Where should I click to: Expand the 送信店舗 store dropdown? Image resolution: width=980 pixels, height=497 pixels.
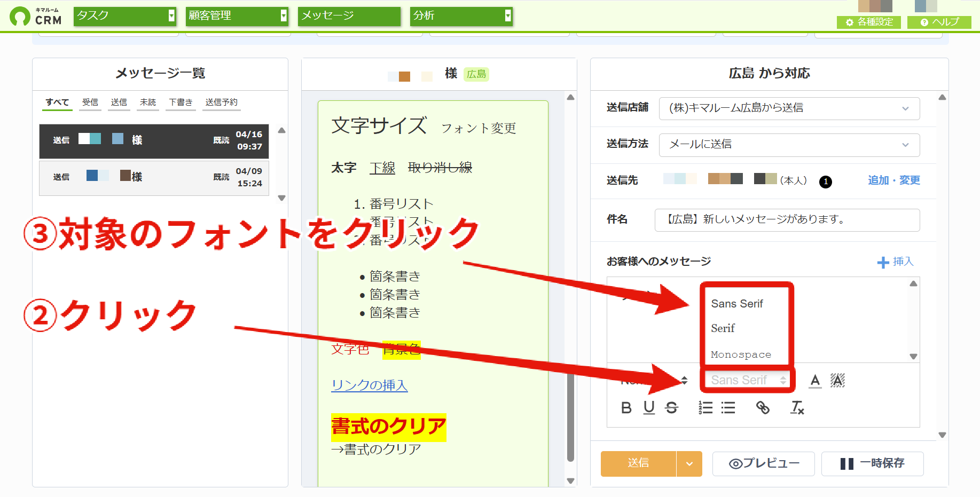(789, 108)
